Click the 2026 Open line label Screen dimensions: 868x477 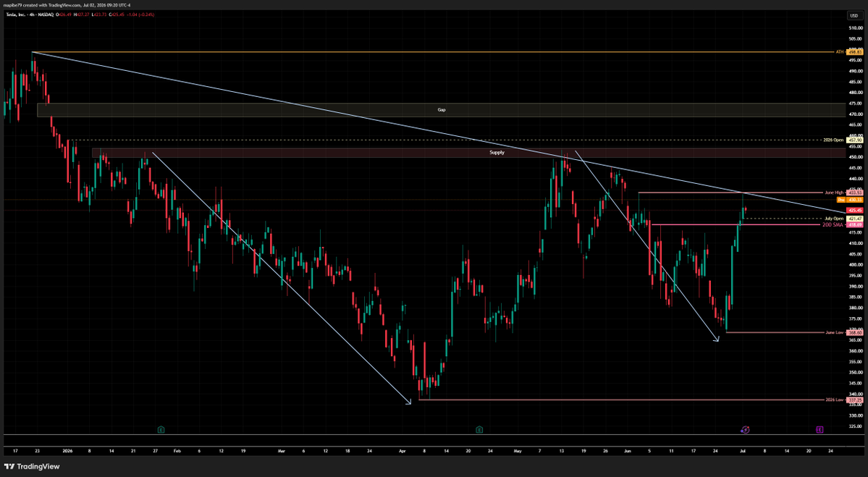834,140
